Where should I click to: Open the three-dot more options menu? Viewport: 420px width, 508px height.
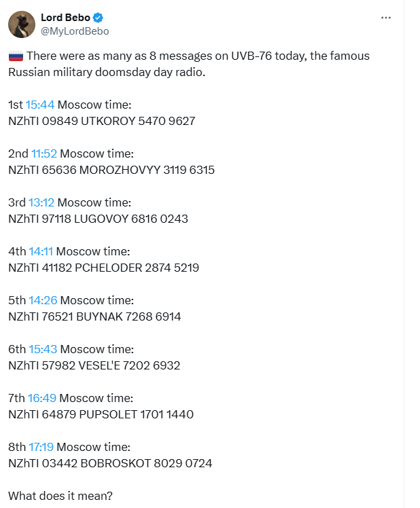pos(385,18)
